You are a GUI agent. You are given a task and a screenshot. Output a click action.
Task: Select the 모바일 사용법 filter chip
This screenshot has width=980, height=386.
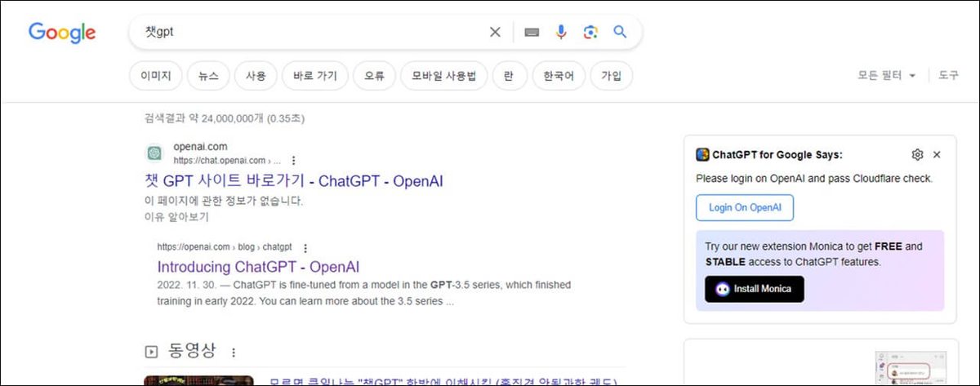tap(443, 76)
